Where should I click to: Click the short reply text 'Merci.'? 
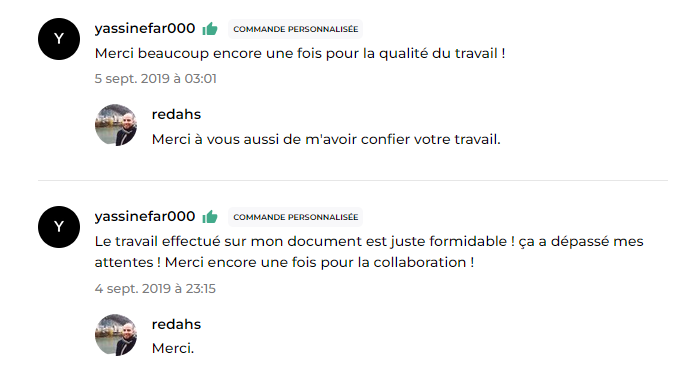[x=173, y=348]
